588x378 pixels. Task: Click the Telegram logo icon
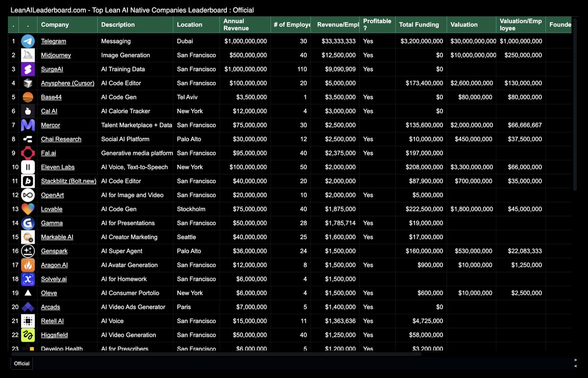28,41
